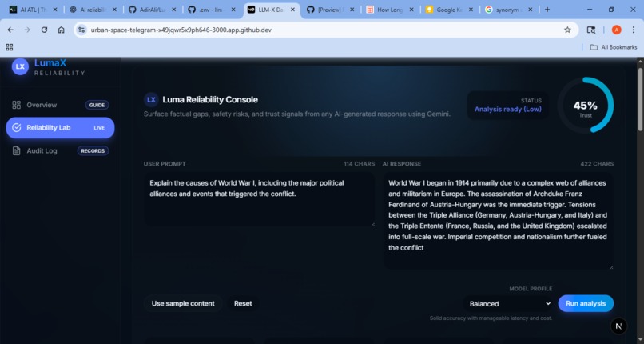The image size is (644, 344).
Task: Click the LIVE badge on Reliability Lab
Action: 99,128
